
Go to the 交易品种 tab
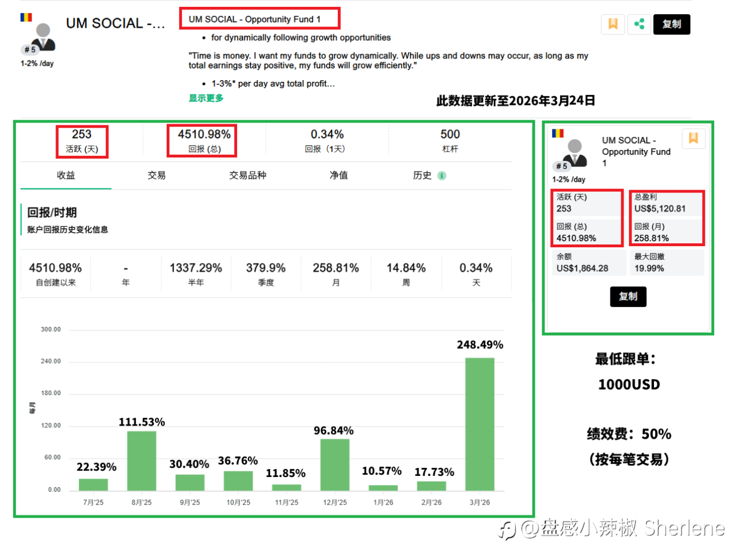pos(247,175)
